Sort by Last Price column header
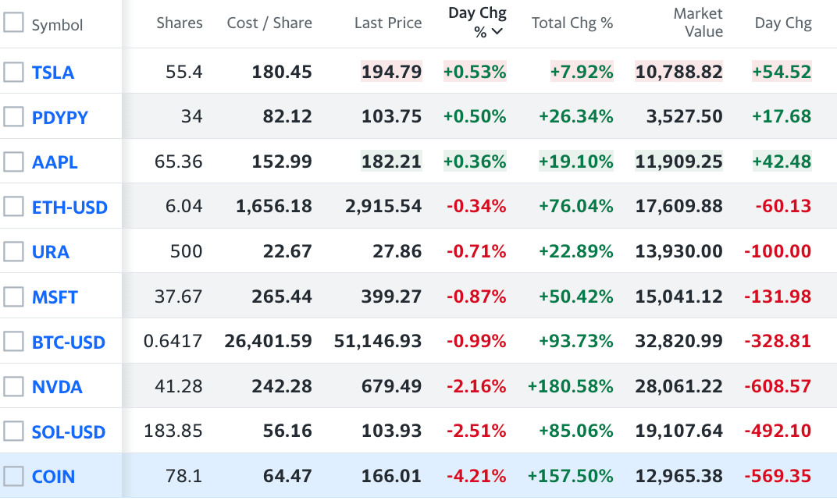 click(388, 23)
